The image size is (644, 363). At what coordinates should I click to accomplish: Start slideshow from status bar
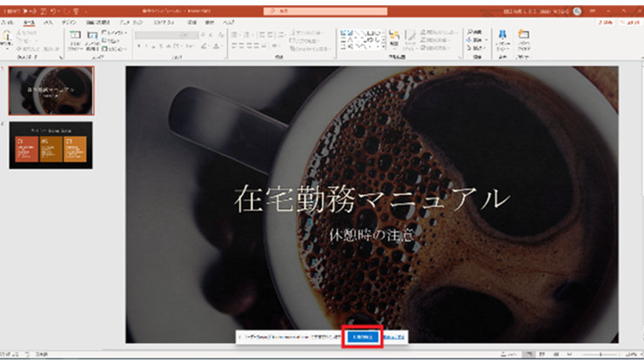[x=569, y=354]
